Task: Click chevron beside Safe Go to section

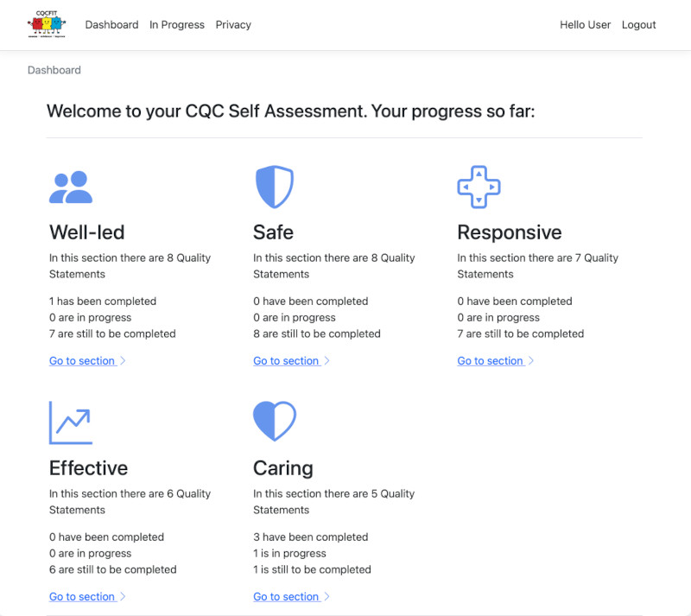Action: [327, 360]
